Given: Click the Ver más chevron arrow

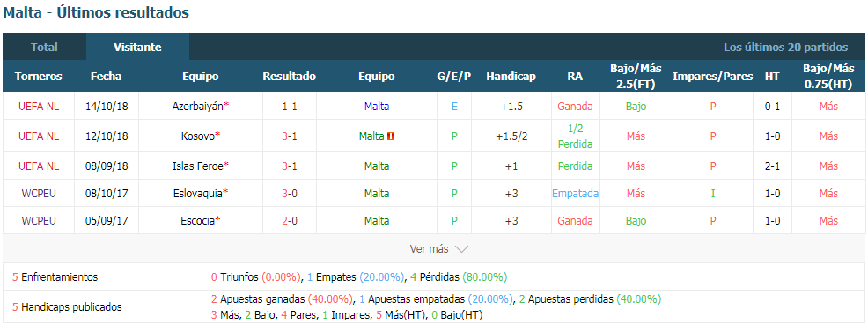Looking at the screenshot, I should coord(461,249).
